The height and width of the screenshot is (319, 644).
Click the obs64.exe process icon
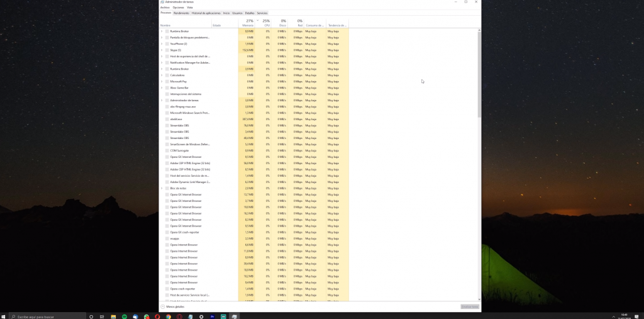(x=167, y=119)
